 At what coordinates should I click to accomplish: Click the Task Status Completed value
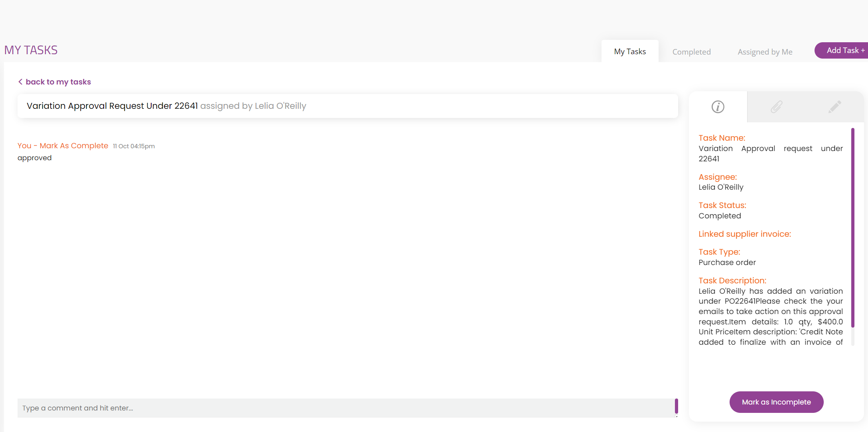click(x=720, y=216)
